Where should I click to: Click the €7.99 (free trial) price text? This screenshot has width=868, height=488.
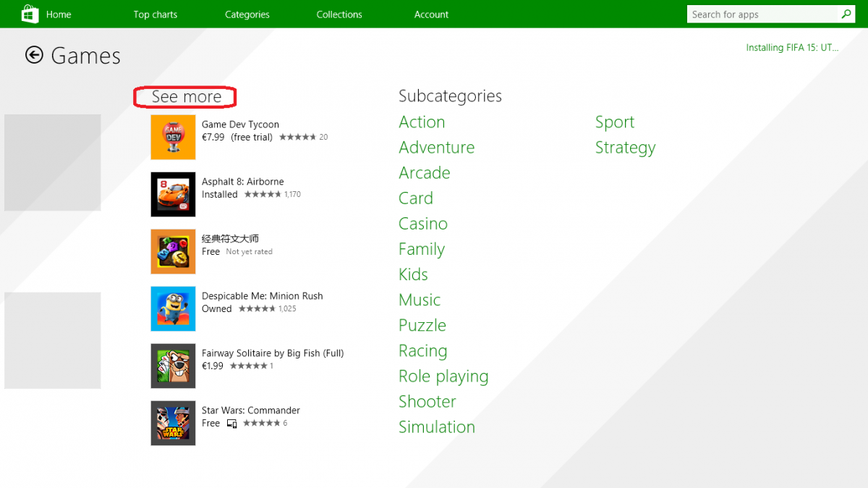pyautogui.click(x=237, y=137)
